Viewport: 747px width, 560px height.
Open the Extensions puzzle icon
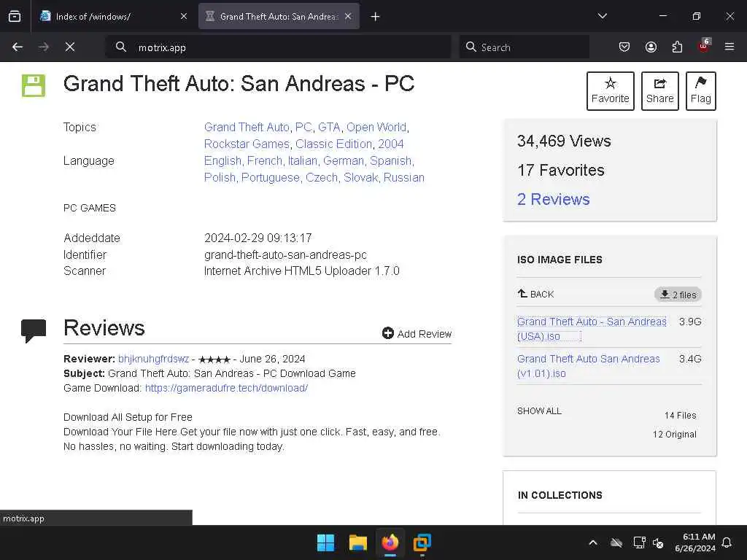[677, 47]
